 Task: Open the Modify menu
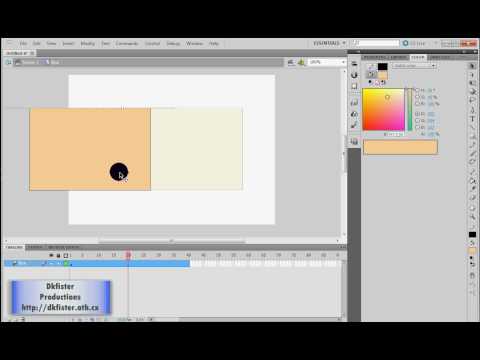coord(88,44)
